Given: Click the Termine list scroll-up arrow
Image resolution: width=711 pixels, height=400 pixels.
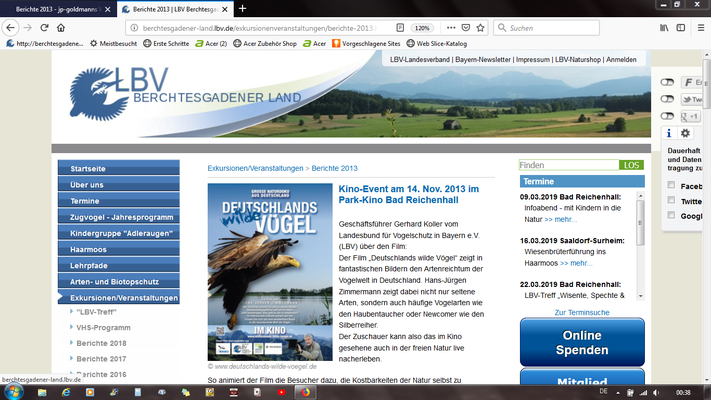Looking at the screenshot, I should [x=640, y=196].
